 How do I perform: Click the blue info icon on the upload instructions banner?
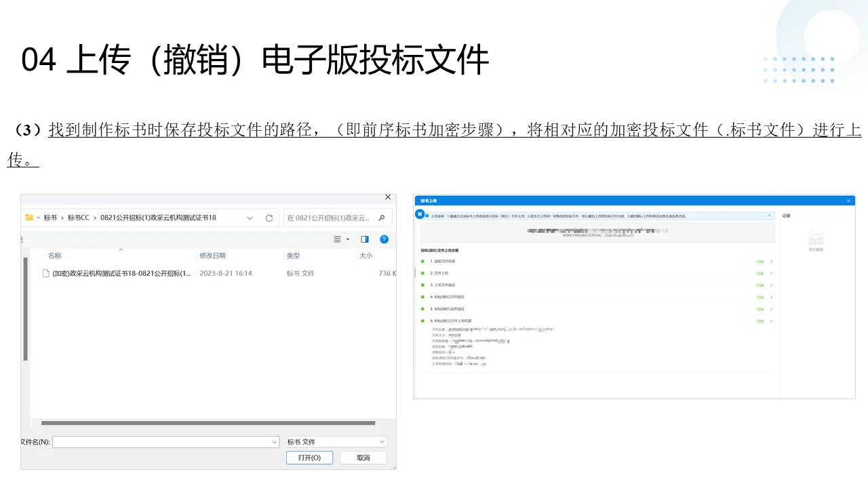[427, 215]
